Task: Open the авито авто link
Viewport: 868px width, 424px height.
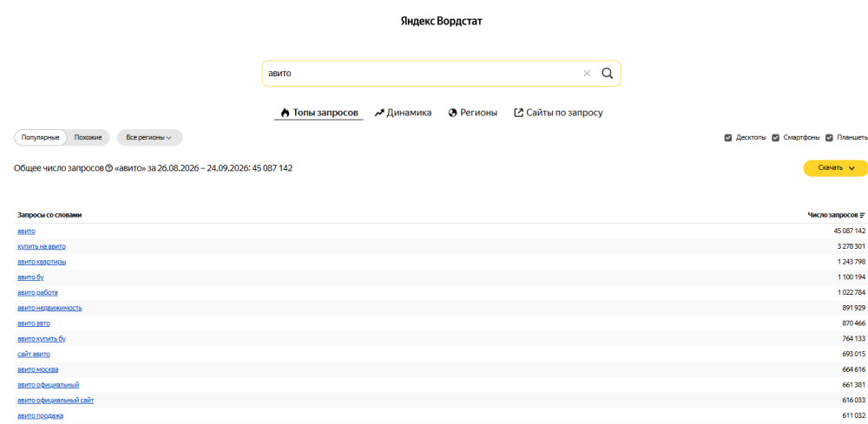Action: click(34, 323)
